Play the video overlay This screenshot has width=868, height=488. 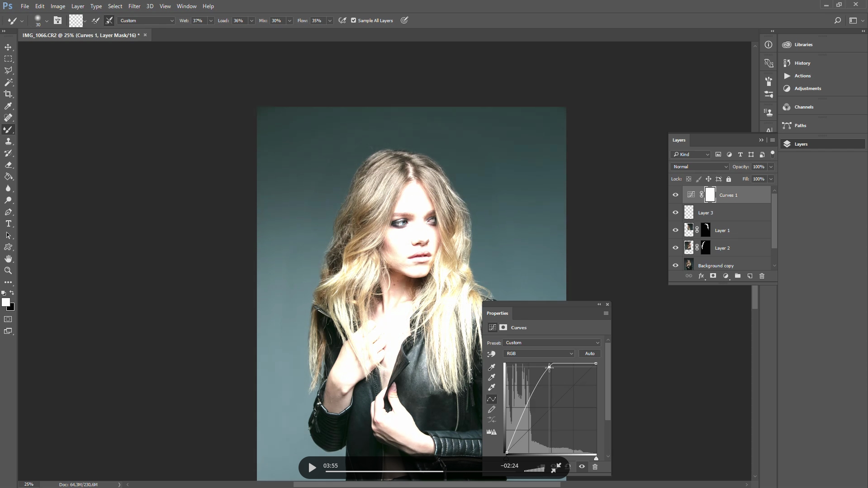(x=312, y=468)
